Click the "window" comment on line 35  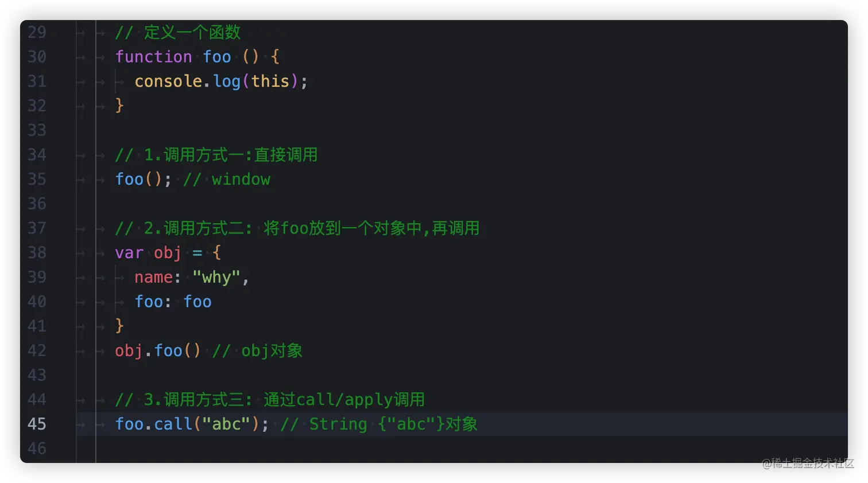[x=241, y=180]
